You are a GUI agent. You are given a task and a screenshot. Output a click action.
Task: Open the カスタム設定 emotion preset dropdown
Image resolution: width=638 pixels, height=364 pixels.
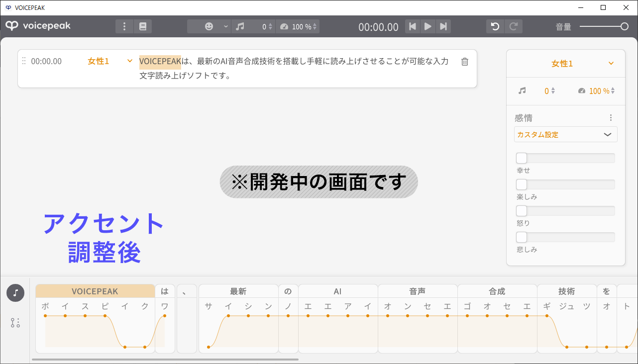(x=566, y=134)
